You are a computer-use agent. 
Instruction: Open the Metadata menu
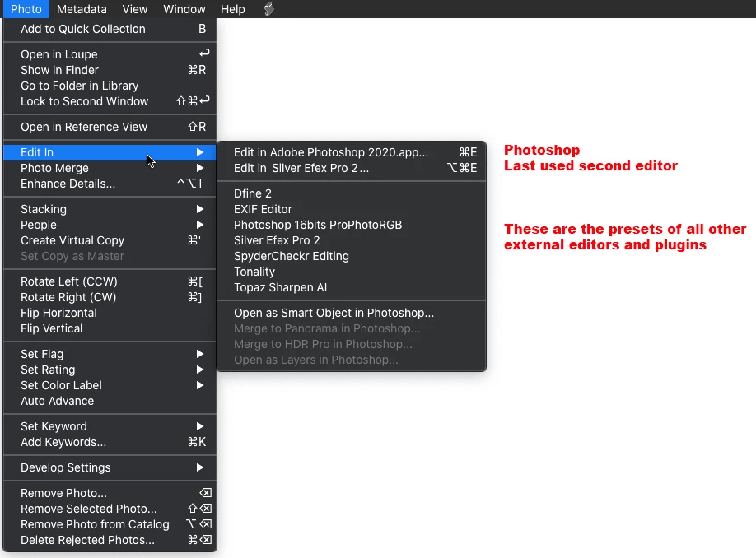[82, 9]
